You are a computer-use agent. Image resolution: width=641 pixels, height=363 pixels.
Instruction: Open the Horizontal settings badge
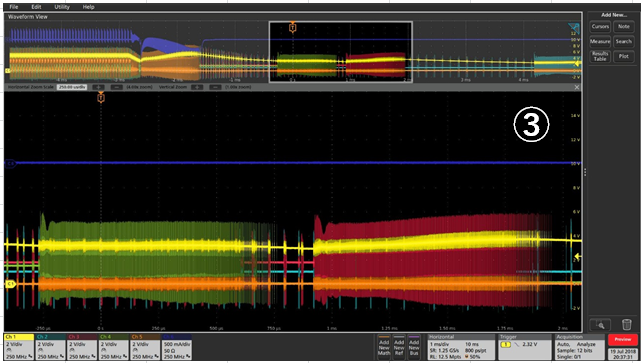click(461, 347)
